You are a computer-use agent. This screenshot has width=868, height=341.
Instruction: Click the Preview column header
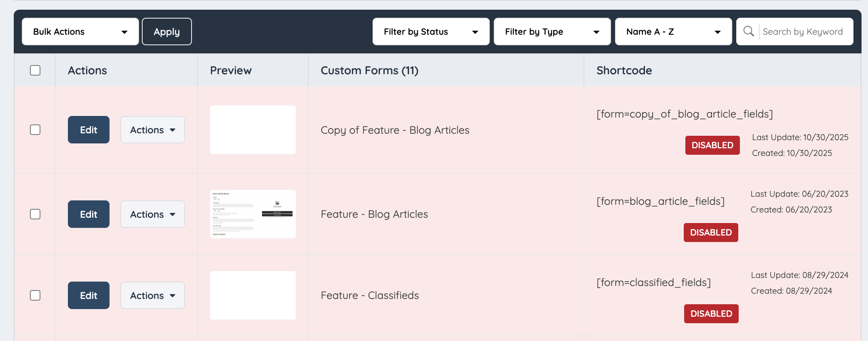pyautogui.click(x=231, y=70)
